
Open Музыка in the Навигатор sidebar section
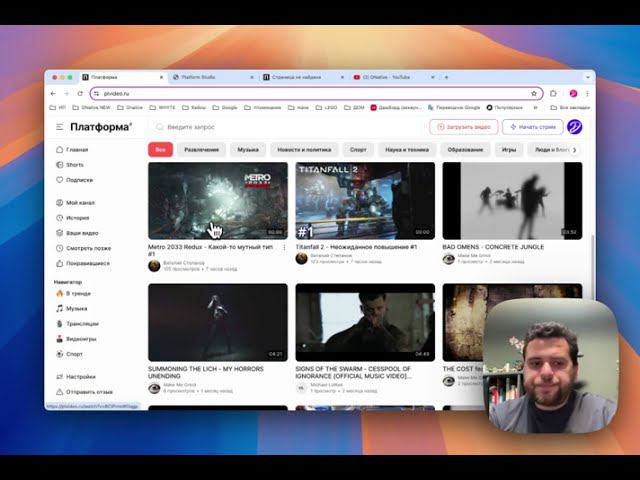pyautogui.click(x=71, y=309)
